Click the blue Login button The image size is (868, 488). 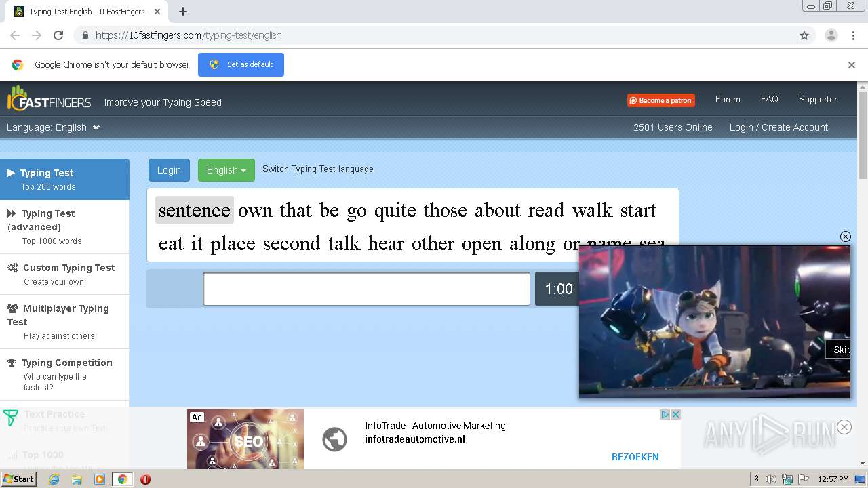169,170
